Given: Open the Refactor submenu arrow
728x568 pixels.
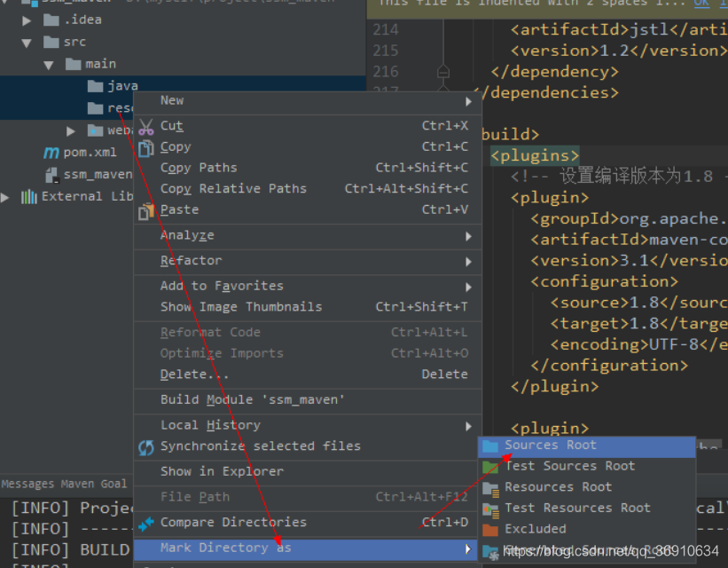Looking at the screenshot, I should click(468, 262).
